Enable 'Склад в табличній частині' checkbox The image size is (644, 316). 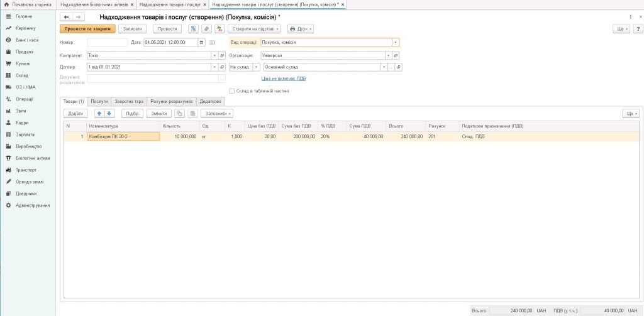tap(232, 90)
